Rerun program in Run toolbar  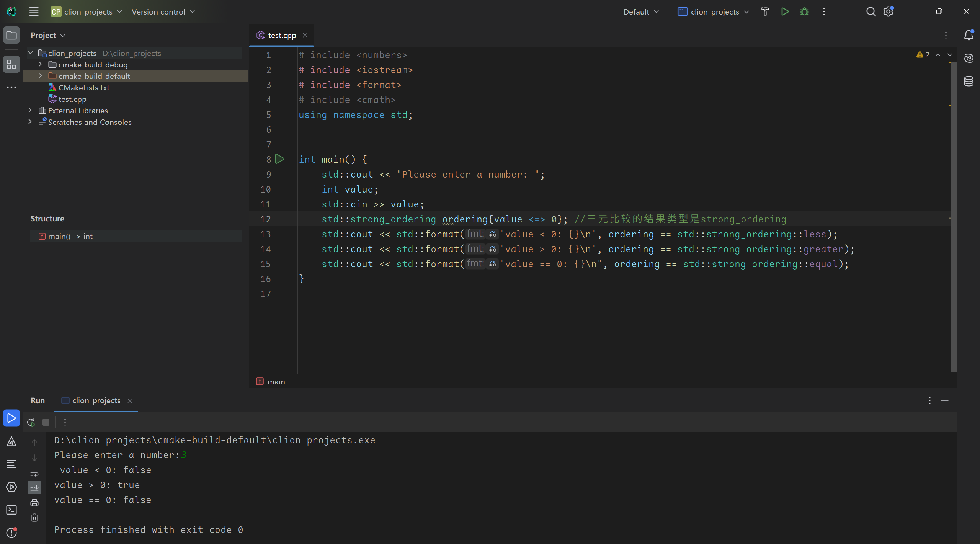point(31,422)
